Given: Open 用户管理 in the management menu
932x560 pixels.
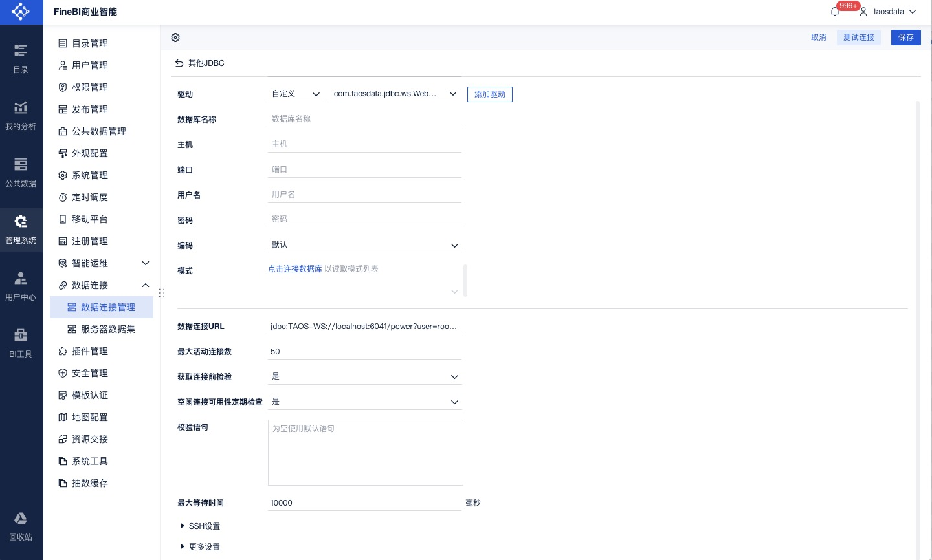Looking at the screenshot, I should (x=90, y=65).
